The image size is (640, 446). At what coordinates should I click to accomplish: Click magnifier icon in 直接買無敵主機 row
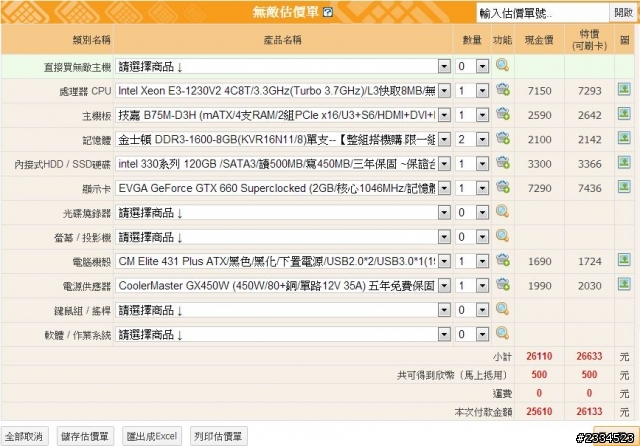502,66
